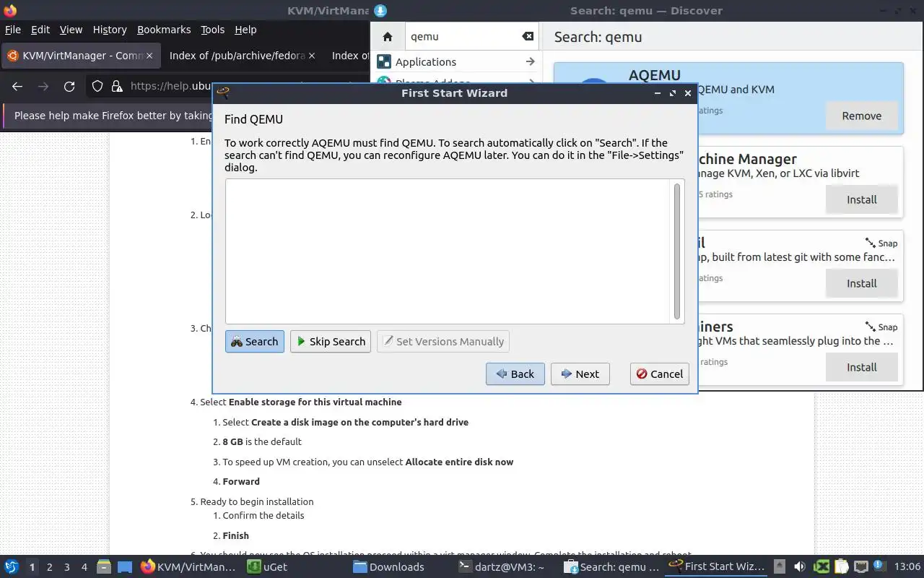This screenshot has width=924, height=578.
Task: Open Firefox View menu
Action: click(71, 30)
